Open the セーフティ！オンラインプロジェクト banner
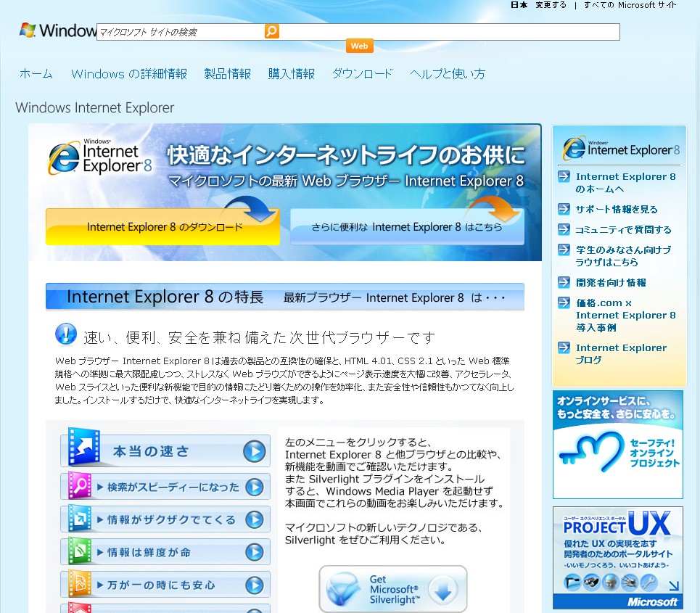The width and height of the screenshot is (700, 613). point(618,445)
